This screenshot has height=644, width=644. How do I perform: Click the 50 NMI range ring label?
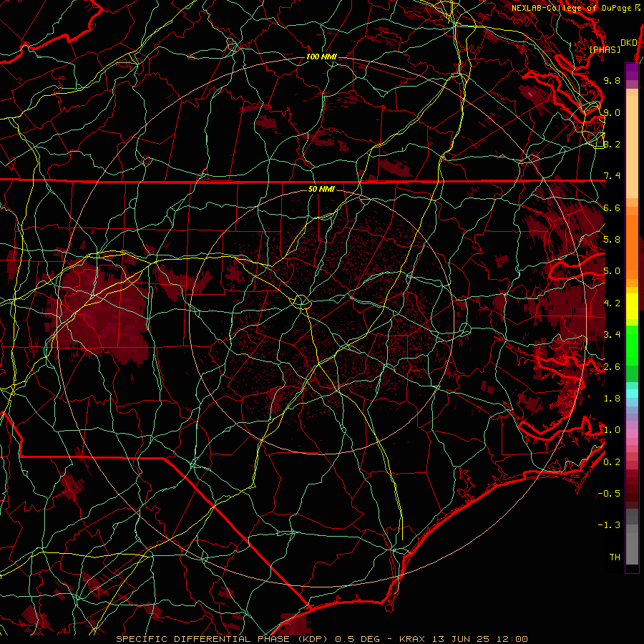point(321,189)
